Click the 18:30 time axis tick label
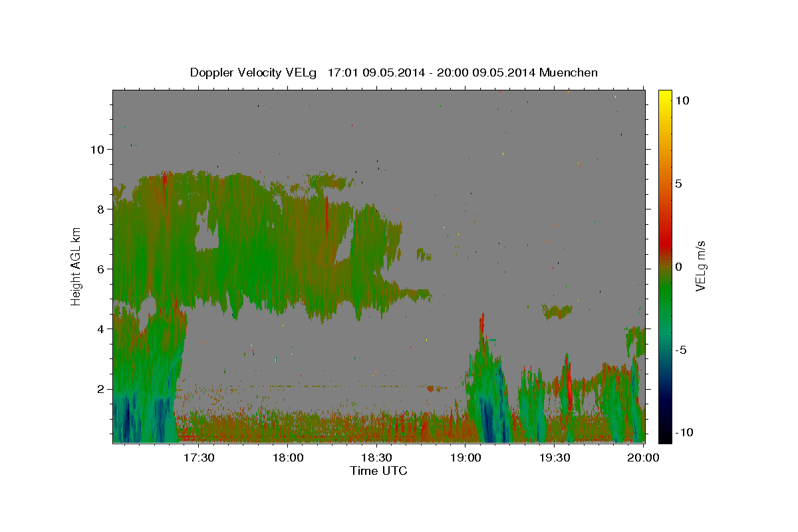Image resolution: width=798 pixels, height=532 pixels. 377,458
